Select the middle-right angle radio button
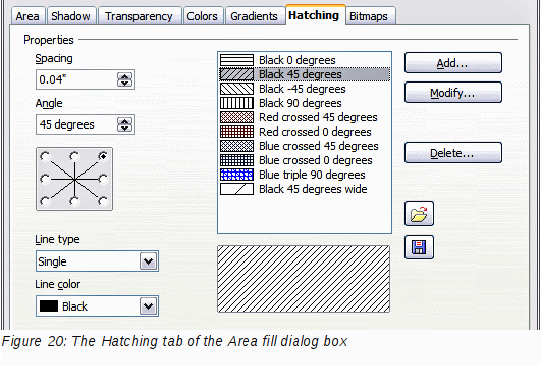This screenshot has height=366, width=541. point(103,179)
